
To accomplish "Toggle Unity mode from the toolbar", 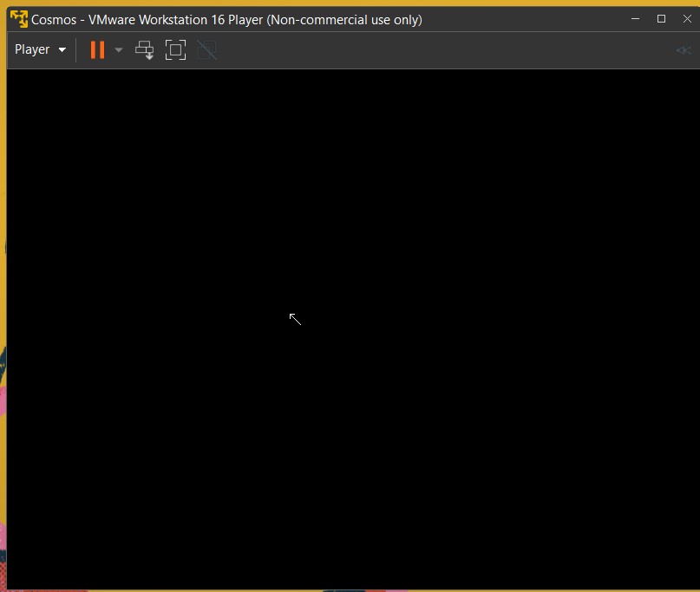I will (206, 49).
